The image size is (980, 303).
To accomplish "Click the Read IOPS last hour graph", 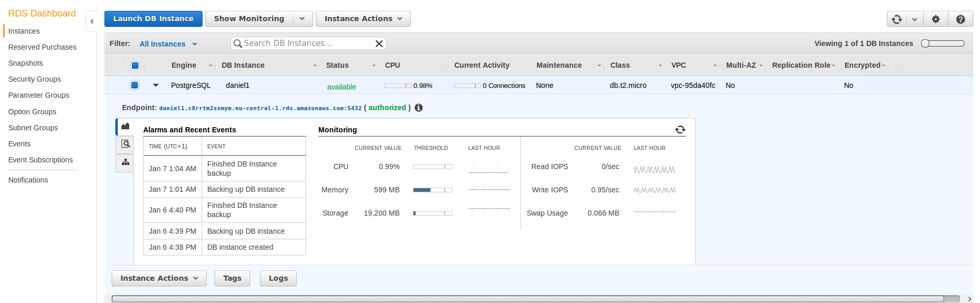I will pos(654,169).
